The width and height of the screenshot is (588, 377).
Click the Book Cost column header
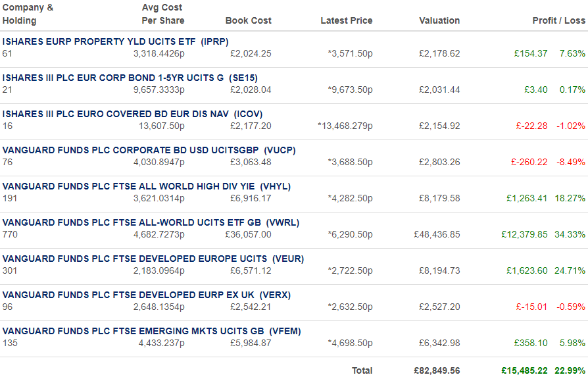248,20
